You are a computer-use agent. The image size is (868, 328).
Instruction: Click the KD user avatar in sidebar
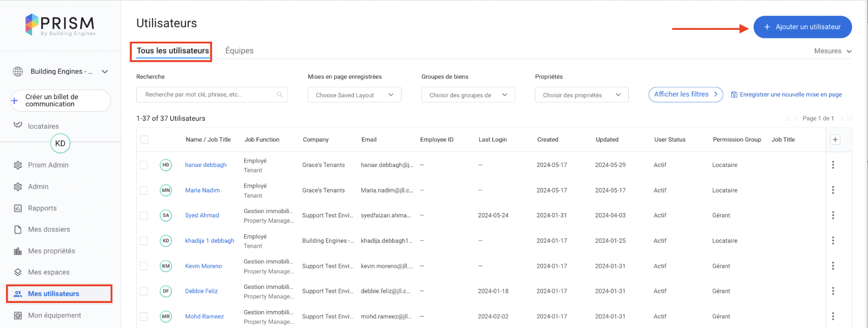(60, 144)
